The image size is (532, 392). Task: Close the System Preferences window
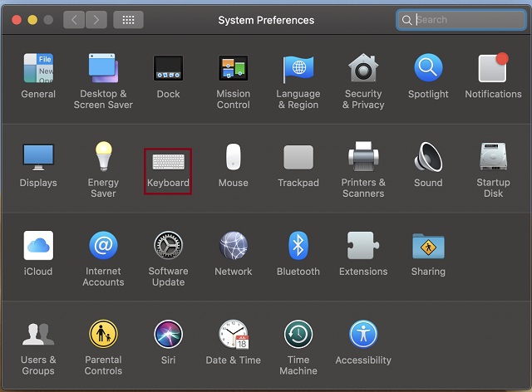click(17, 20)
